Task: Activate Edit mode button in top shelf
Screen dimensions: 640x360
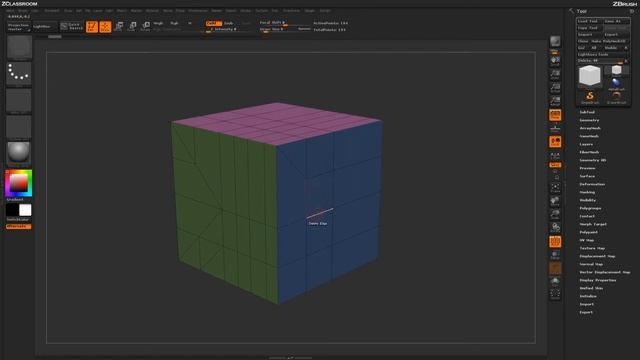Action: click(92, 27)
